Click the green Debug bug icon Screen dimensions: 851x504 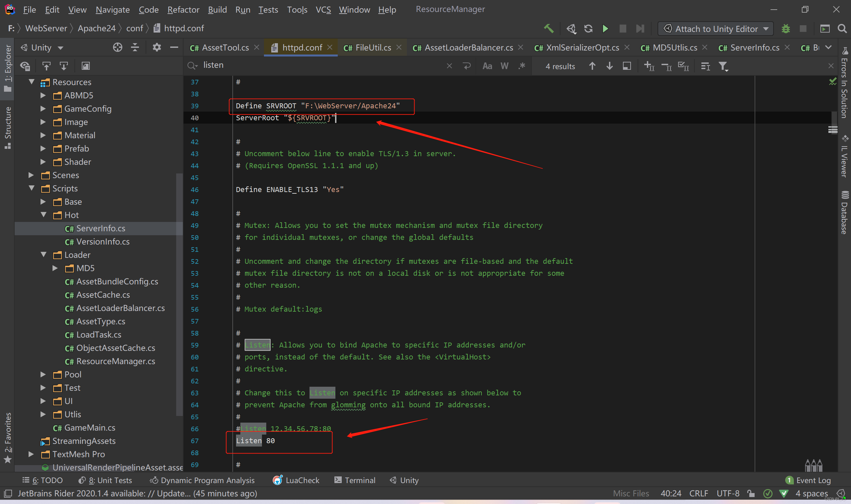(786, 29)
